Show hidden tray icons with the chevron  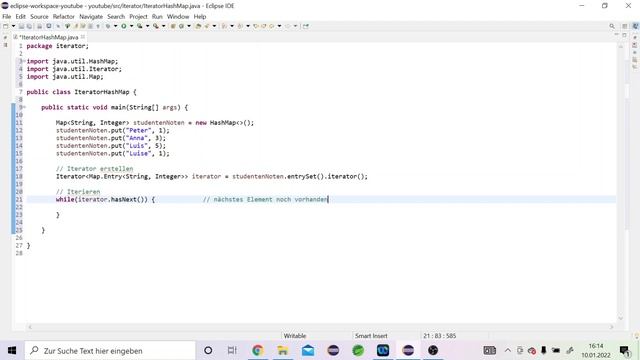point(508,351)
